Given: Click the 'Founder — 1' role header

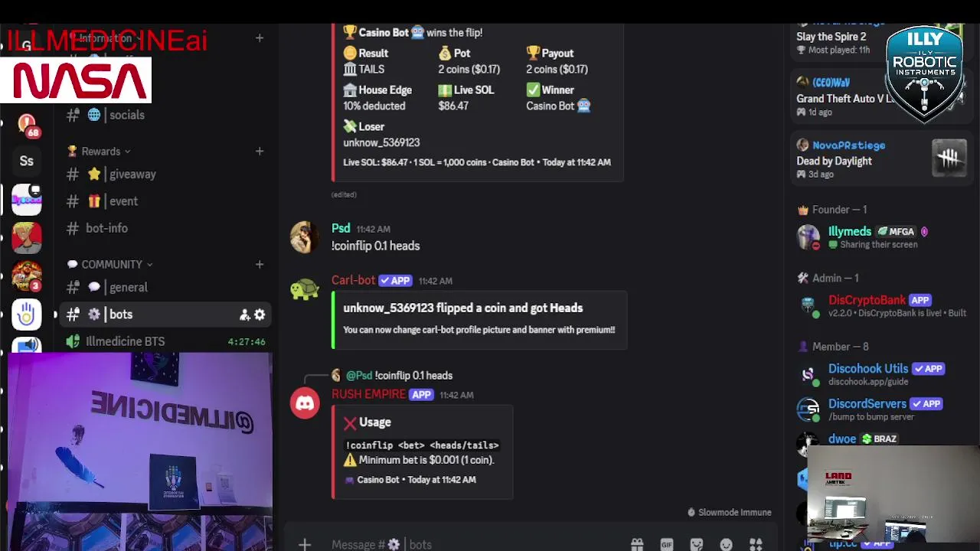Looking at the screenshot, I should click(839, 210).
